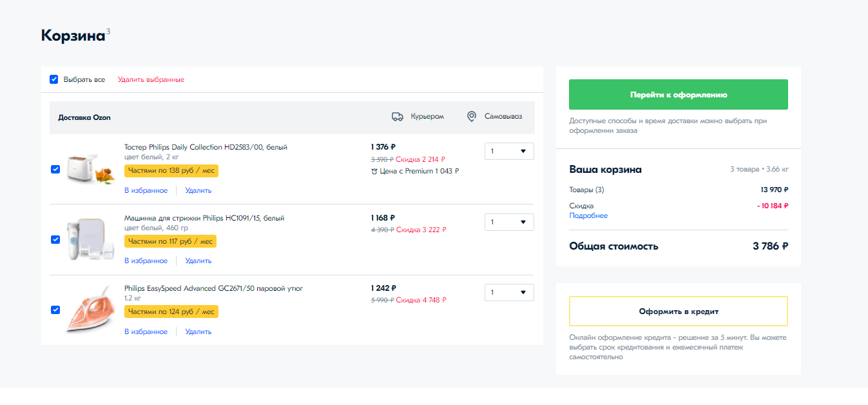
Task: Click the goods total "13 970 ₽"
Action: pos(775,190)
